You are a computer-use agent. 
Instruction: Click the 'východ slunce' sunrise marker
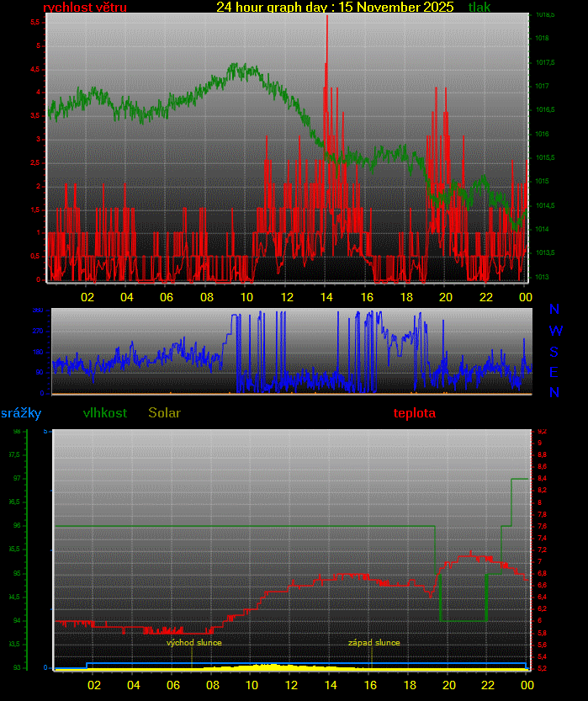(x=193, y=642)
